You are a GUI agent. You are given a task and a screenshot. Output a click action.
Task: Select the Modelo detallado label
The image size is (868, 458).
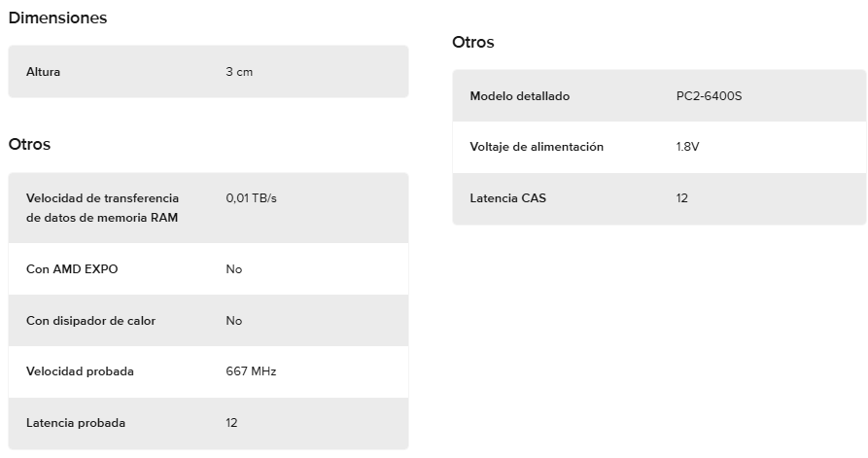coord(520,96)
